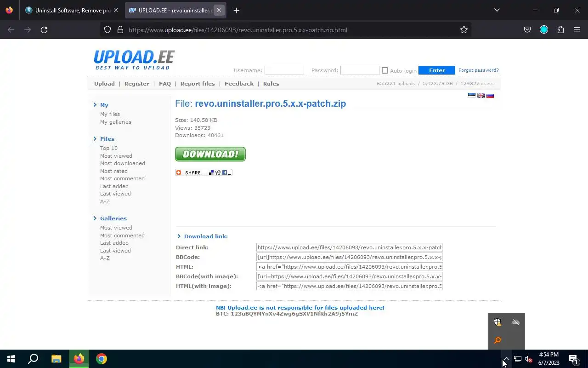Switch language to Estonian flag
Viewport: 588px width, 368px height.
(472, 96)
